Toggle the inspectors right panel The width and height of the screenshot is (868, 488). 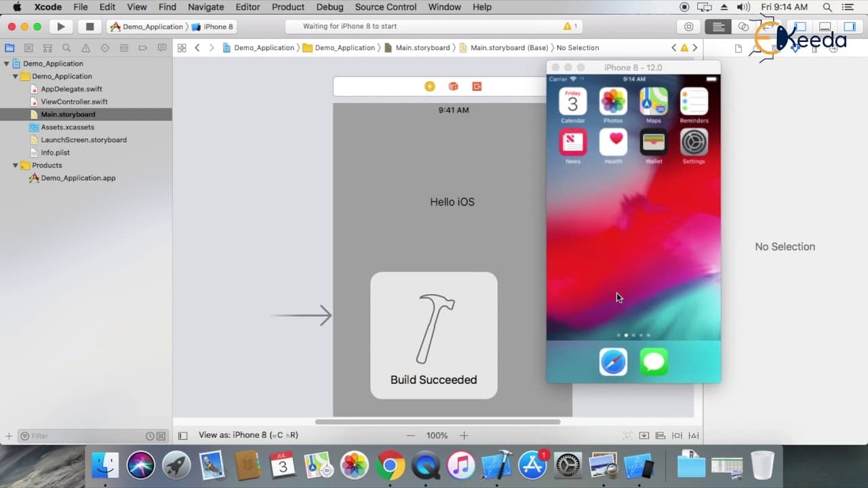tap(849, 26)
